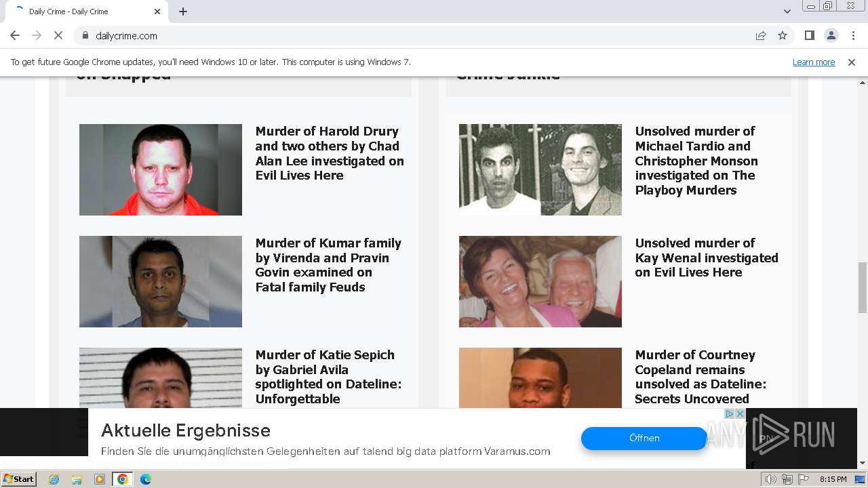Click the Courtney Copeland photo thumbnail
Image resolution: width=868 pixels, height=488 pixels.
coord(540,378)
